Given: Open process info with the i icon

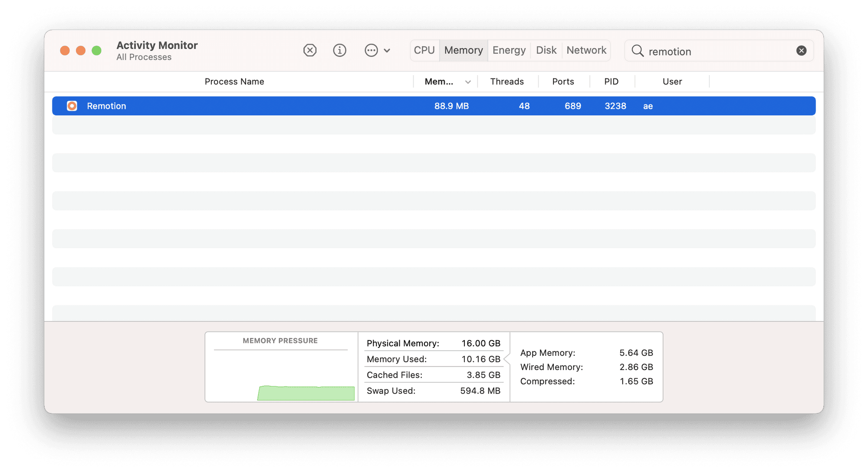Looking at the screenshot, I should [339, 50].
